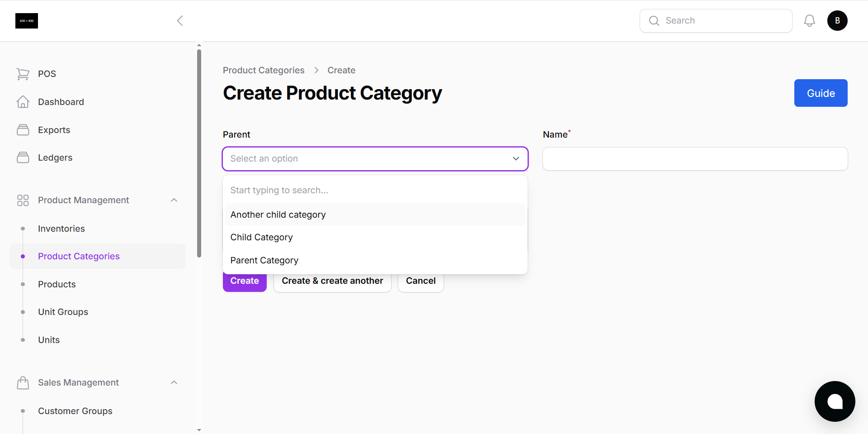This screenshot has height=434, width=868.
Task: Switch to the Inventories sidebar item
Action: pos(61,229)
